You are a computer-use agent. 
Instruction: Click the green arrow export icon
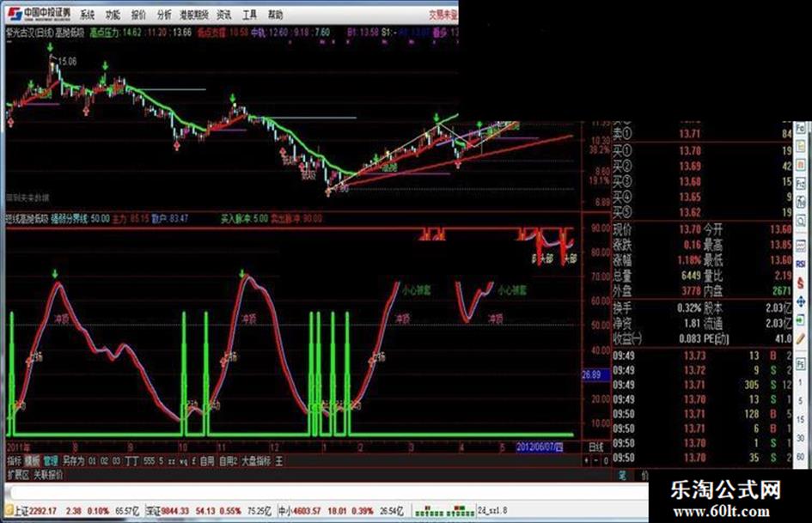[801, 320]
